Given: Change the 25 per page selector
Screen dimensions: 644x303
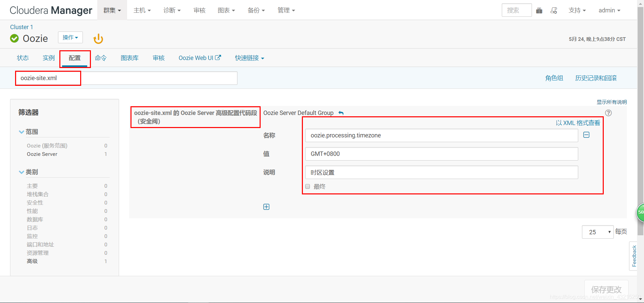Looking at the screenshot, I should pyautogui.click(x=598, y=232).
